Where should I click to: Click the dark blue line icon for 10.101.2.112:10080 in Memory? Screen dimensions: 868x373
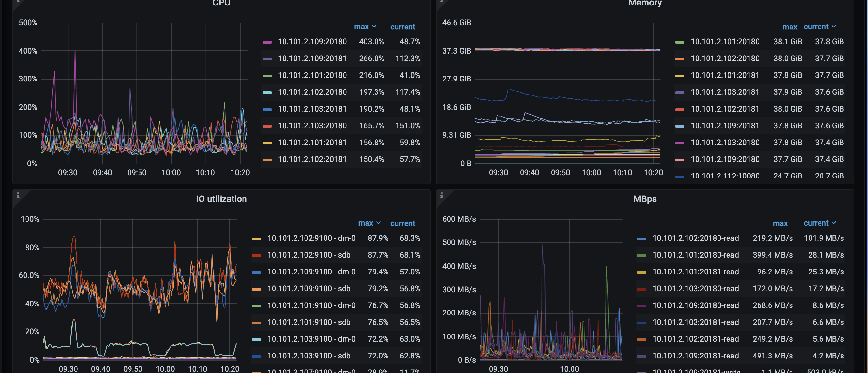[680, 176]
